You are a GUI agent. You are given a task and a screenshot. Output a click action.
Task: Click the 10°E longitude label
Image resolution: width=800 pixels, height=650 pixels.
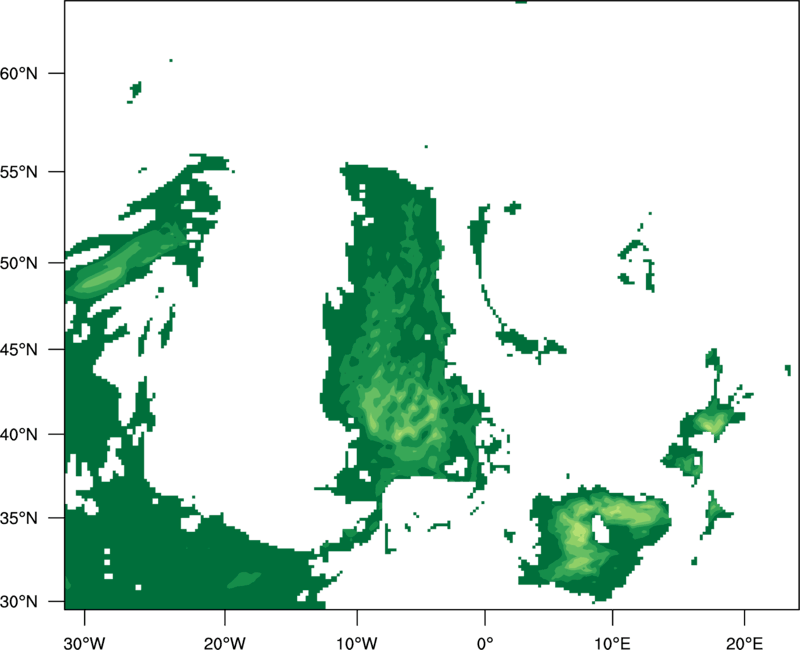tap(612, 643)
